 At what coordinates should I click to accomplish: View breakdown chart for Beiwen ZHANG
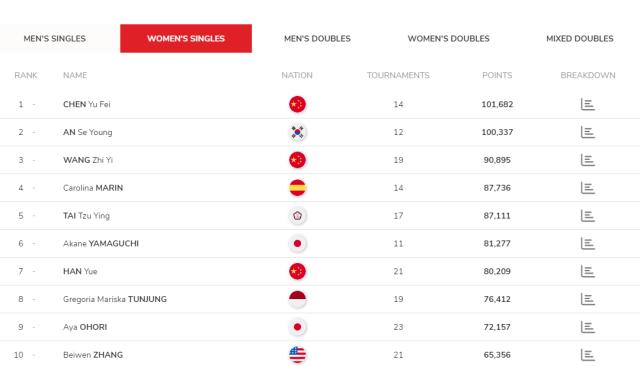point(587,355)
